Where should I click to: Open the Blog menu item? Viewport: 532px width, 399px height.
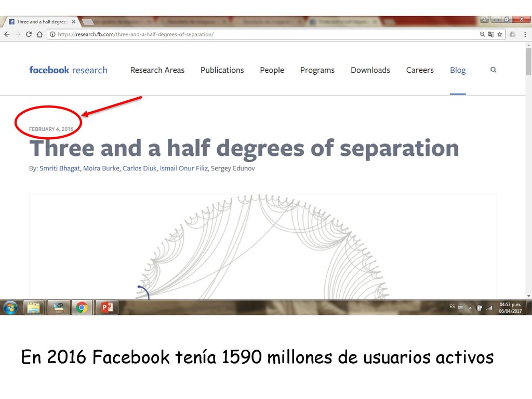458,70
